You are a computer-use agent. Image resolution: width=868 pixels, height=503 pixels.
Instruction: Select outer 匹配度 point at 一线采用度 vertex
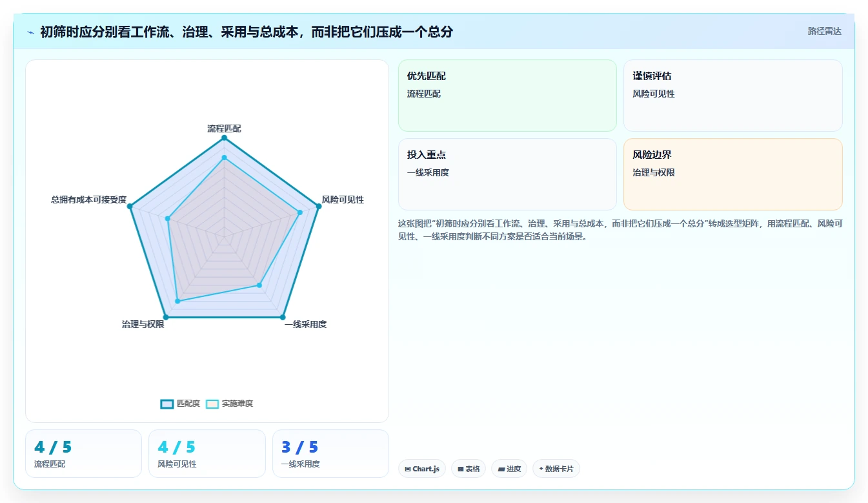pyautogui.click(x=283, y=317)
